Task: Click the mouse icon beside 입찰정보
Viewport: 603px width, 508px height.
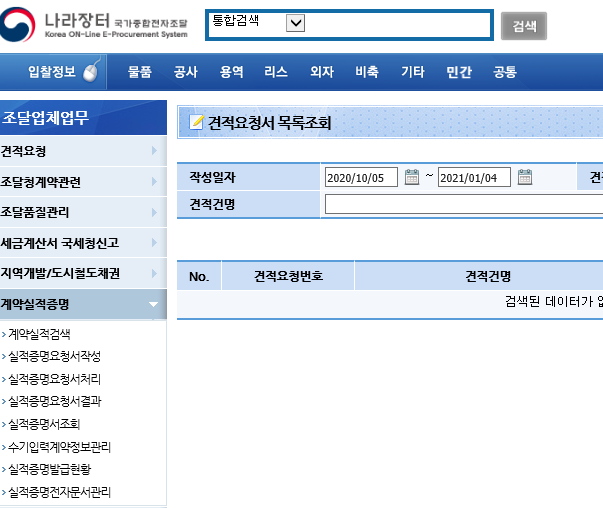Action: [91, 72]
